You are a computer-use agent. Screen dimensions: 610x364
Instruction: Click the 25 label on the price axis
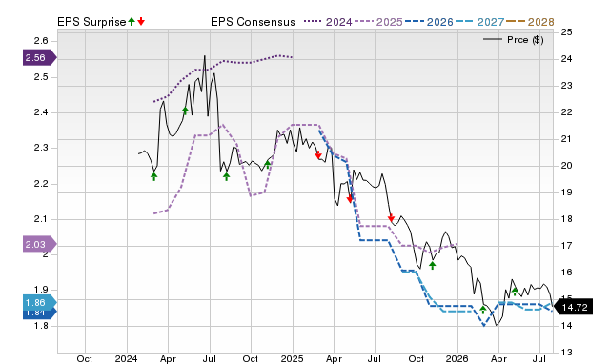coord(566,31)
